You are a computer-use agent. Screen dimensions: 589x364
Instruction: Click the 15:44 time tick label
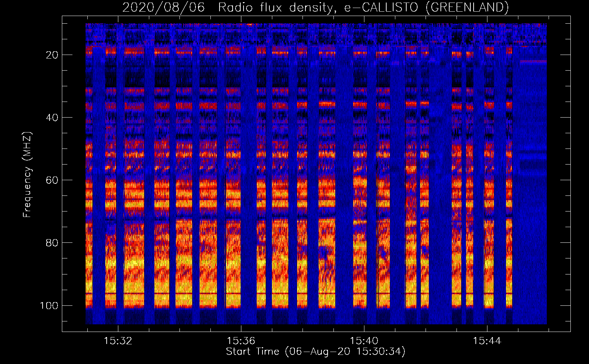click(487, 341)
